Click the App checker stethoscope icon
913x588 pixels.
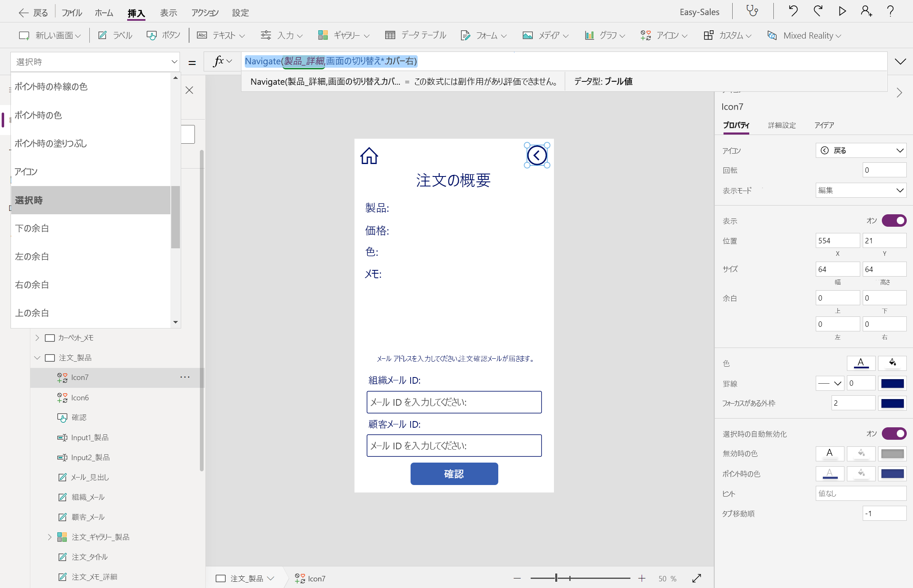752,11
